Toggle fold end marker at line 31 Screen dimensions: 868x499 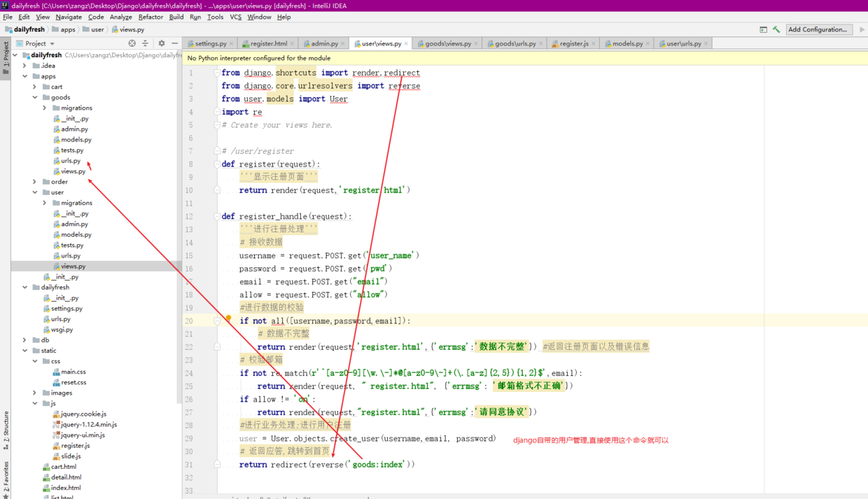tap(217, 465)
